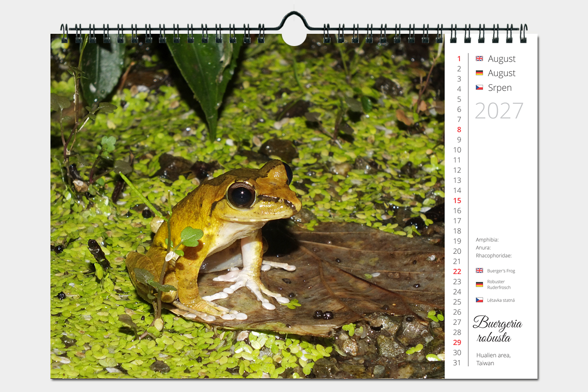The height and width of the screenshot is (392, 588).
Task: Select the red date 29
Action: point(457,343)
